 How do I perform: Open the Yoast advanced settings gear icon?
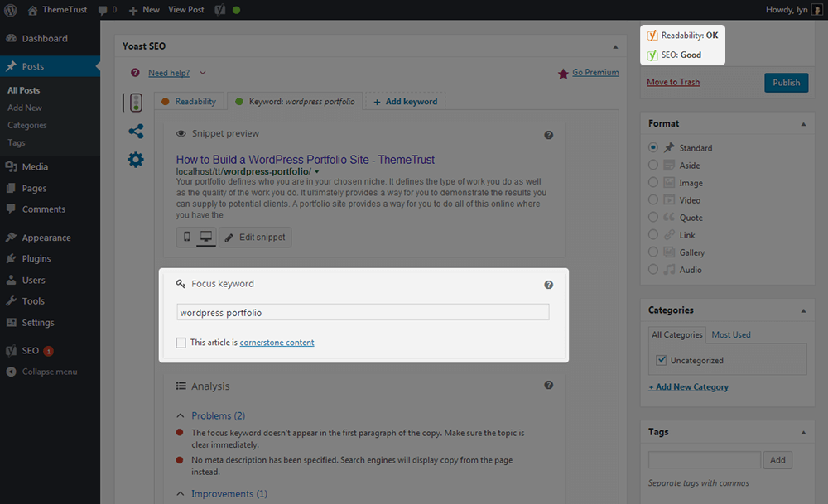tap(136, 160)
